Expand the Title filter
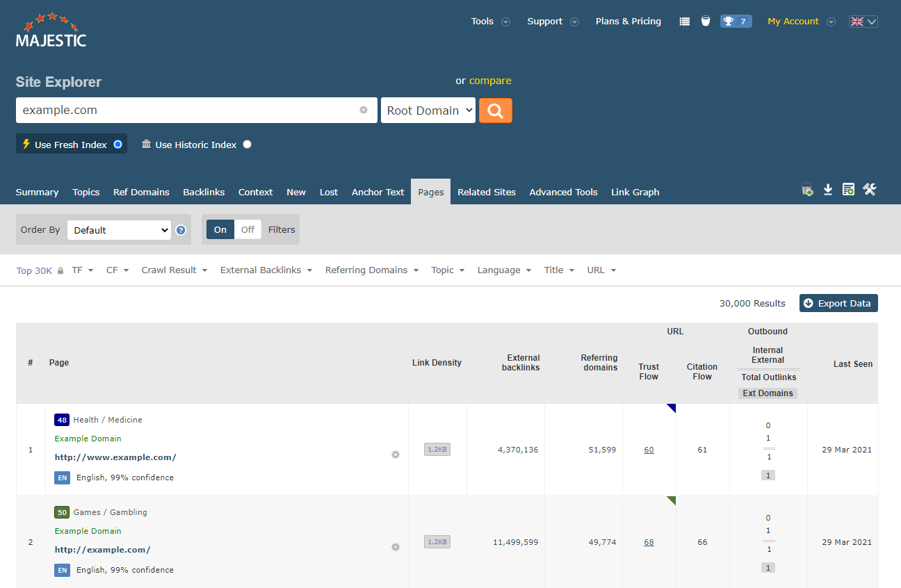901x588 pixels. (559, 270)
